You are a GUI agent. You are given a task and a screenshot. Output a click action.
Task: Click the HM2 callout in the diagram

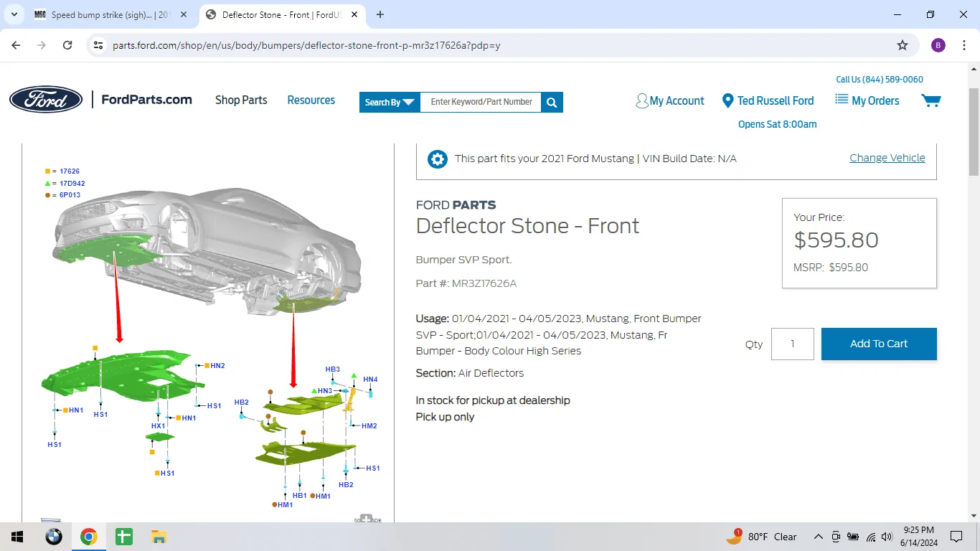[x=369, y=426]
